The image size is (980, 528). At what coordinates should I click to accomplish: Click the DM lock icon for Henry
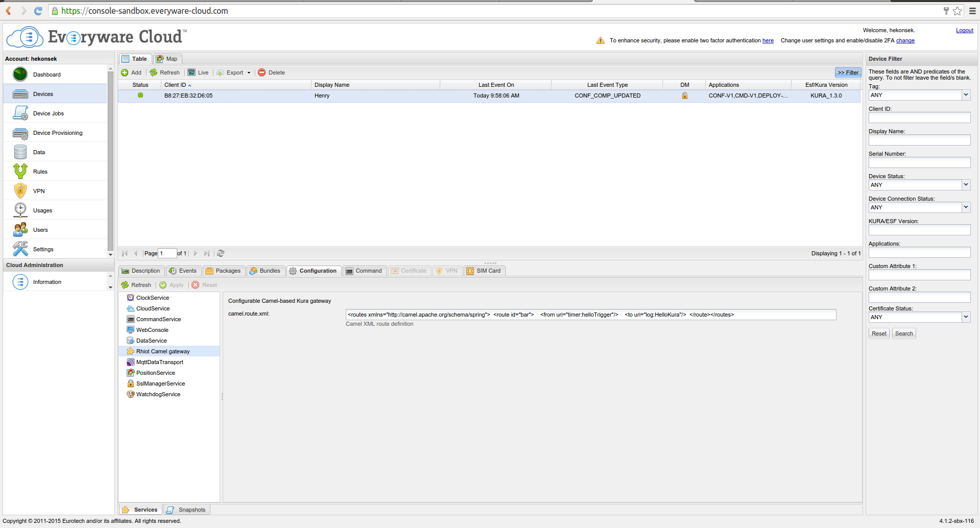click(685, 95)
